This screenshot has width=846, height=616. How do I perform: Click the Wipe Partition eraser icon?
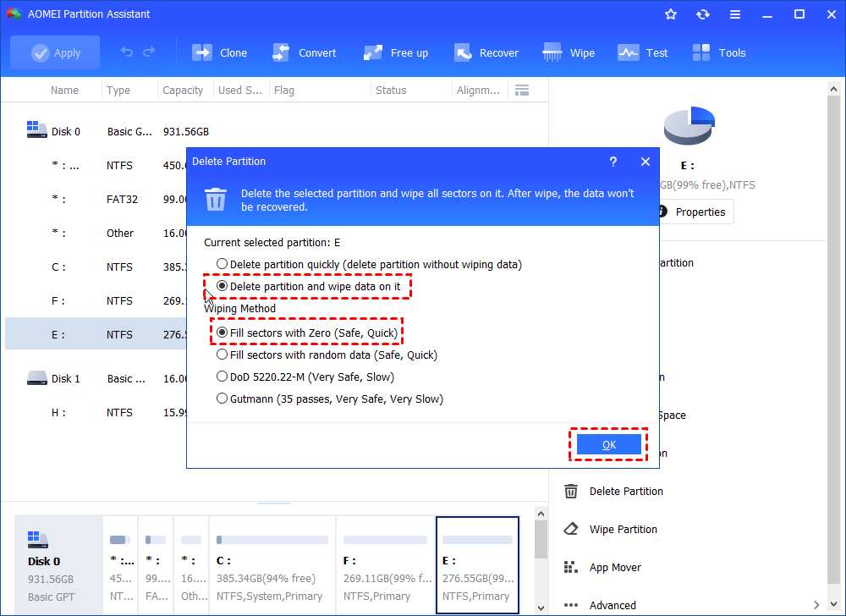point(571,529)
